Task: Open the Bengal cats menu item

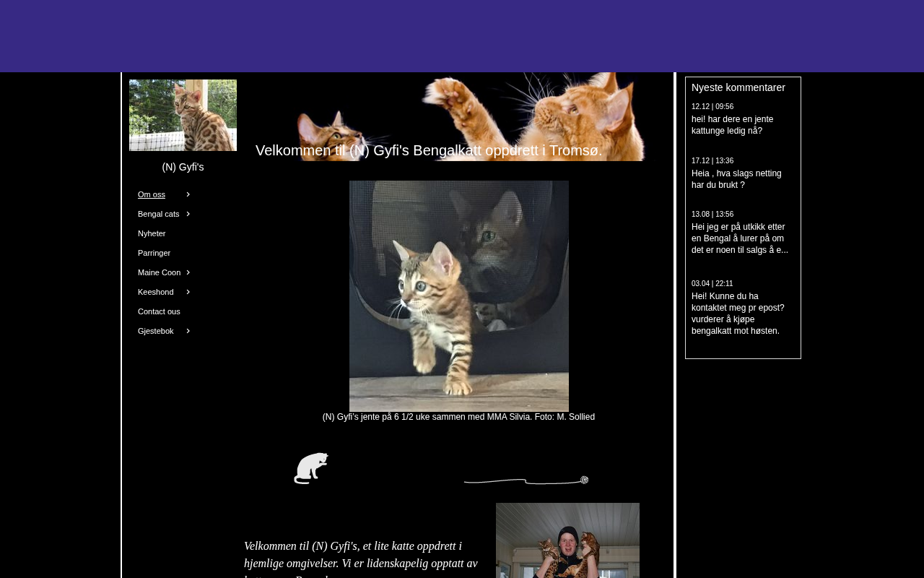Action: 159,214
